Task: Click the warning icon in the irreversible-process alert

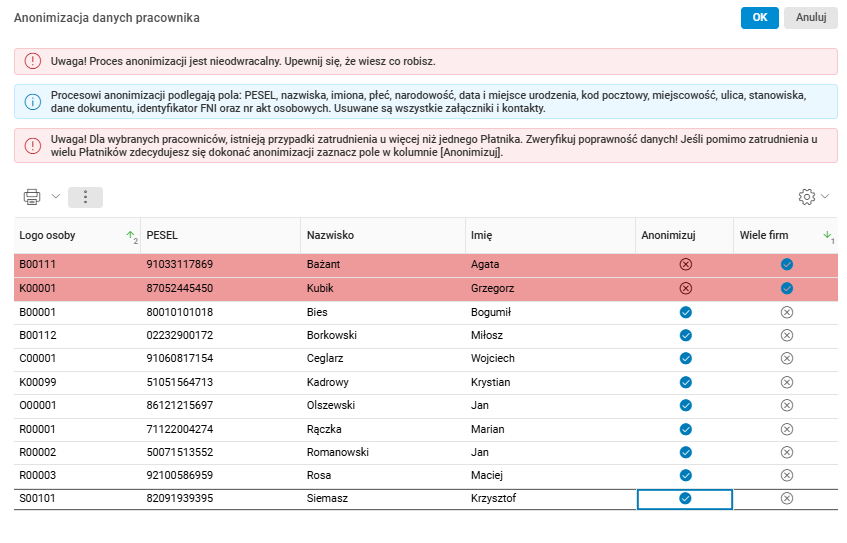Action: 33,61
